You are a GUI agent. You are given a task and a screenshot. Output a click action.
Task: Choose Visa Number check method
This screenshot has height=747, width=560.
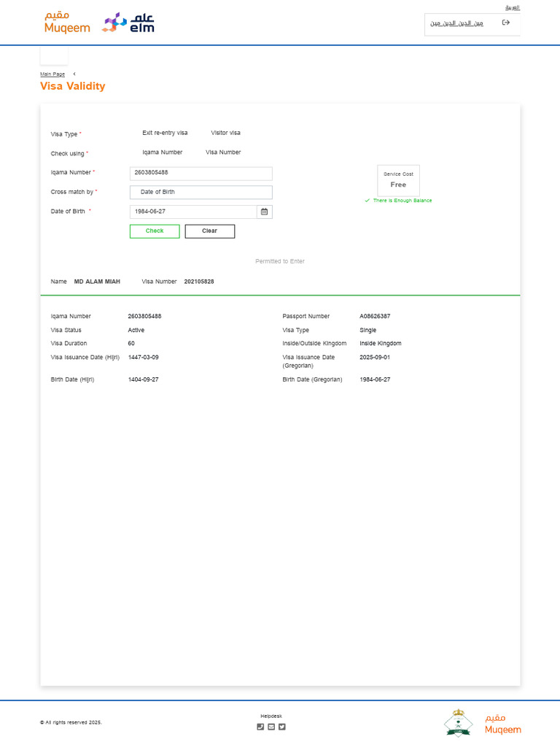coord(223,152)
